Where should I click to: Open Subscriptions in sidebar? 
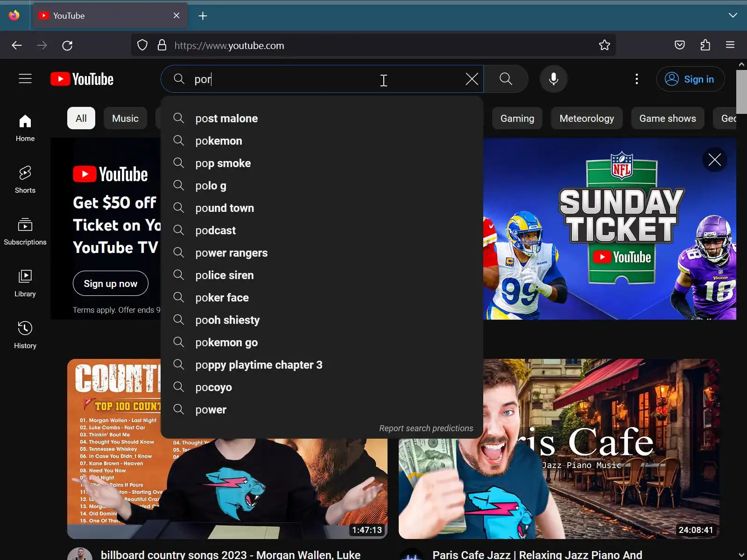(x=25, y=231)
